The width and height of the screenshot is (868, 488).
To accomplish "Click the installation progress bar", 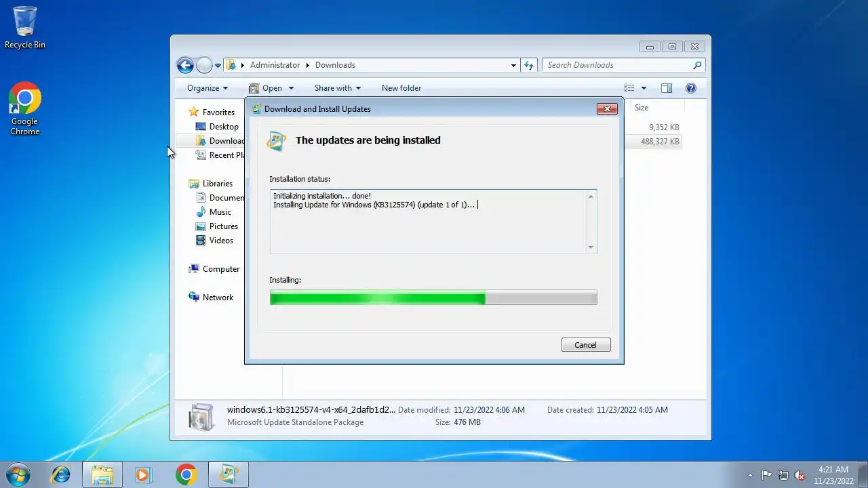I will point(433,298).
